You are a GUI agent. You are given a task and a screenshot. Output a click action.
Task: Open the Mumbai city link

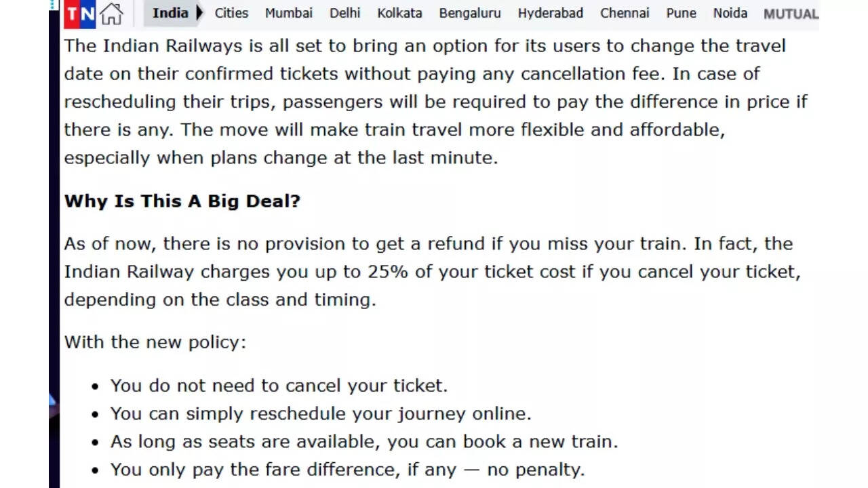click(289, 13)
